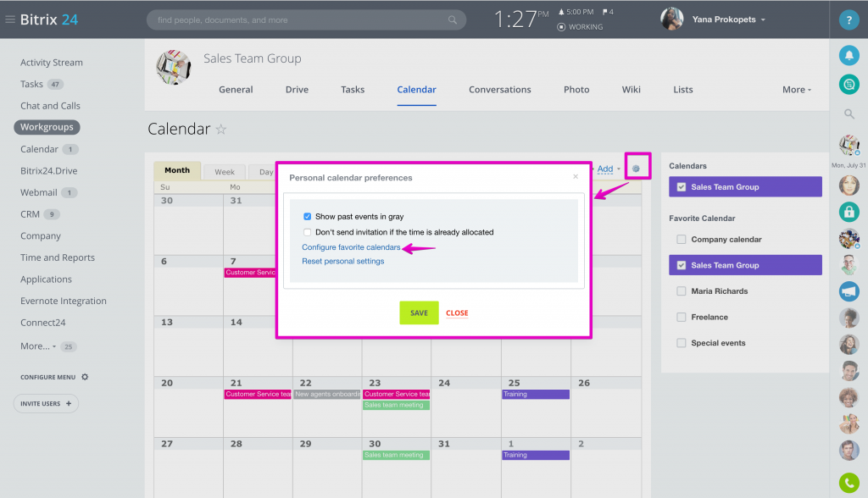This screenshot has width=868, height=498.
Task: Click the green phone call icon
Action: click(x=849, y=483)
